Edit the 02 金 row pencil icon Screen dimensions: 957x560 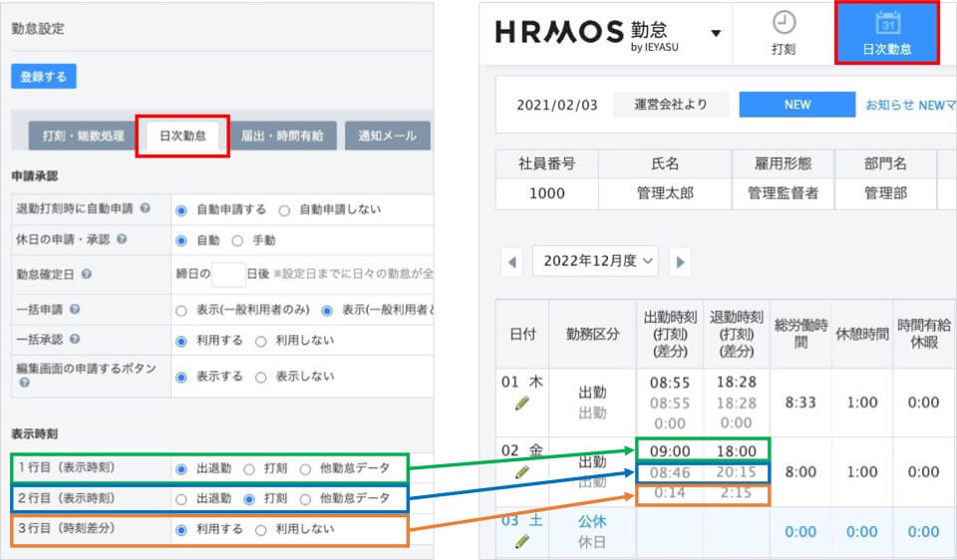tap(521, 471)
